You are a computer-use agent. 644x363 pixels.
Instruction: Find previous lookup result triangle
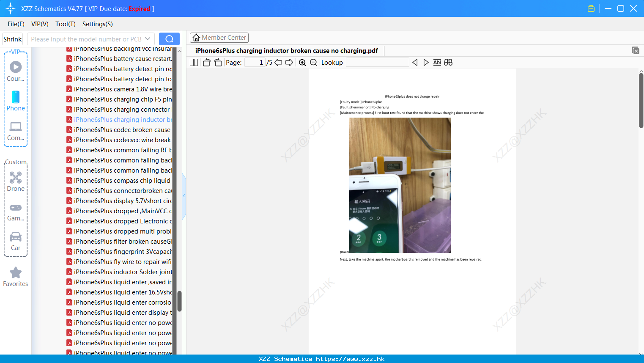click(415, 62)
